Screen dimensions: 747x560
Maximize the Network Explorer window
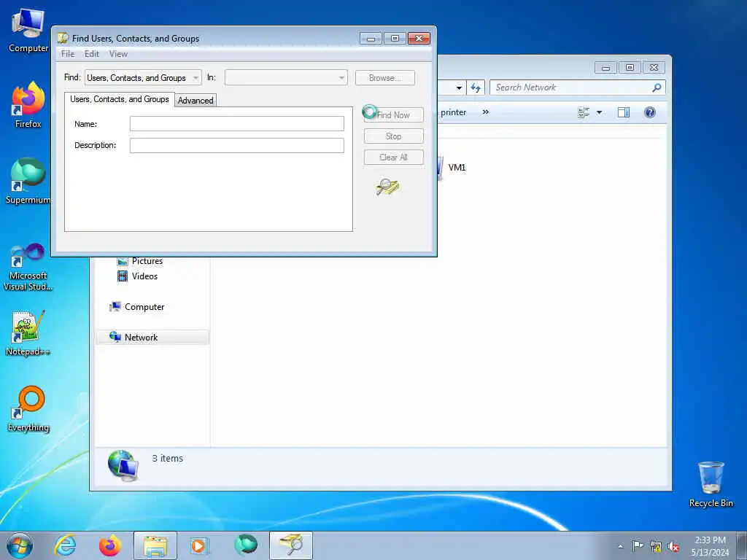click(630, 68)
